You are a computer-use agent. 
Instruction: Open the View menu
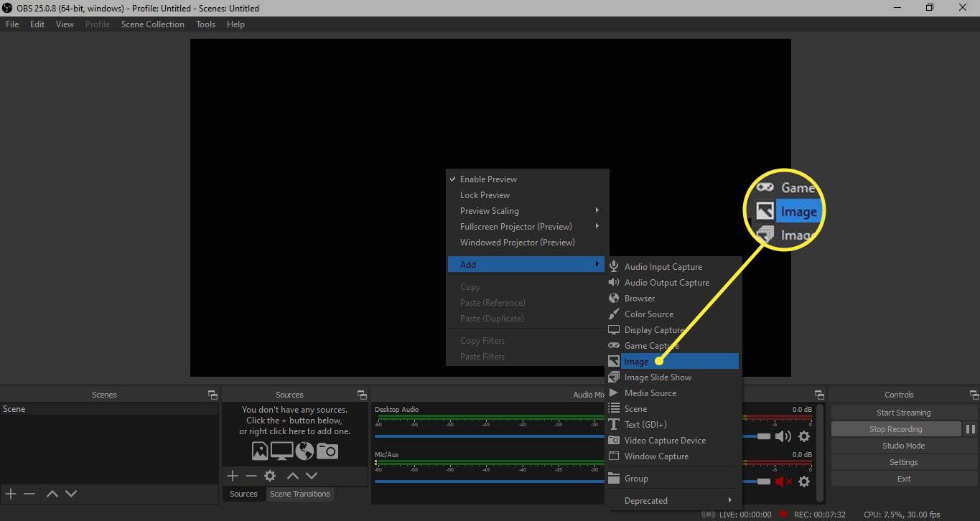(65, 24)
